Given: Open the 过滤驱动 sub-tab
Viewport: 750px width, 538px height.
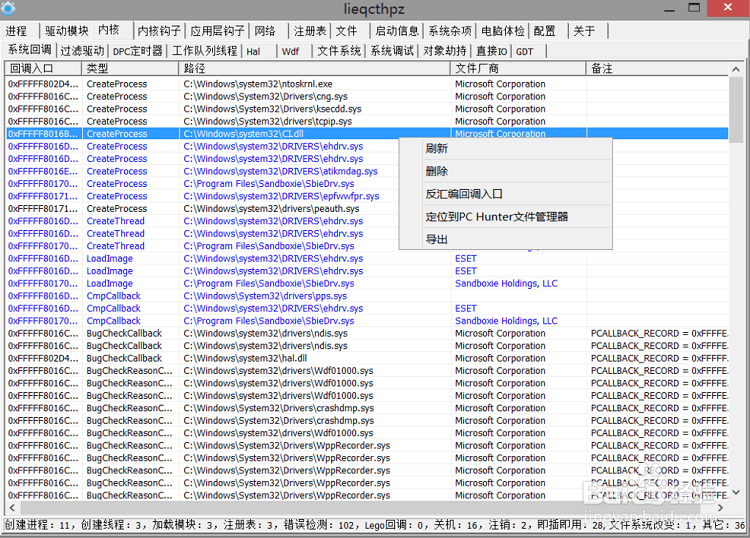Looking at the screenshot, I should pos(82,51).
